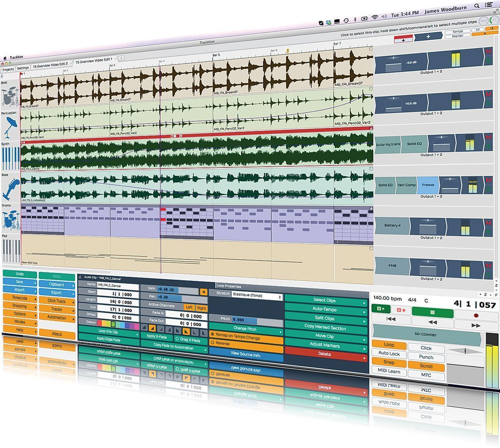This screenshot has width=500, height=448.
Task: Toggle the Snap button
Action: (389, 362)
